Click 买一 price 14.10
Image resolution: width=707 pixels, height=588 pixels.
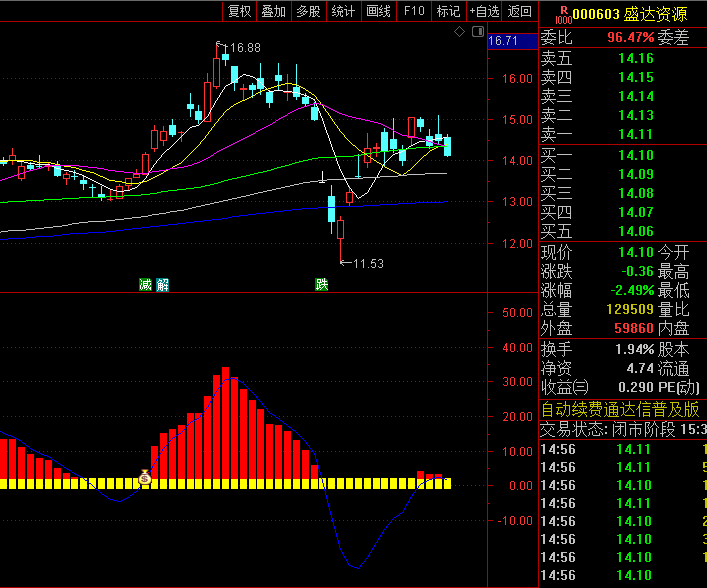tap(636, 156)
